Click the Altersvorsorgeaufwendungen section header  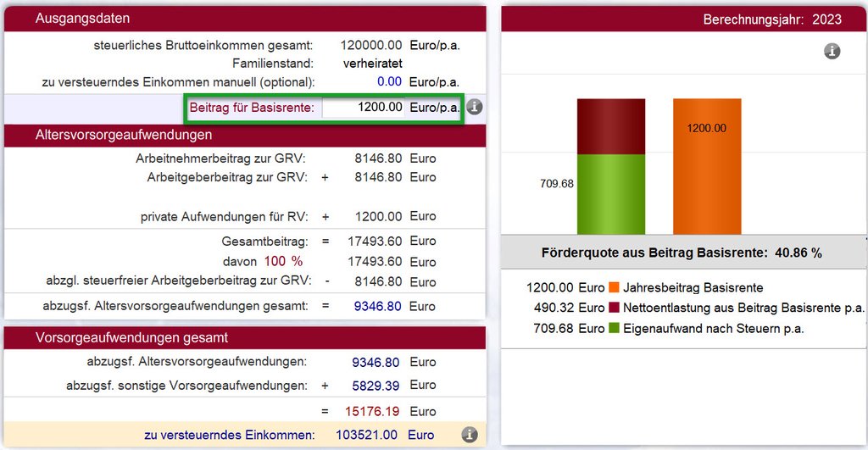click(245, 135)
